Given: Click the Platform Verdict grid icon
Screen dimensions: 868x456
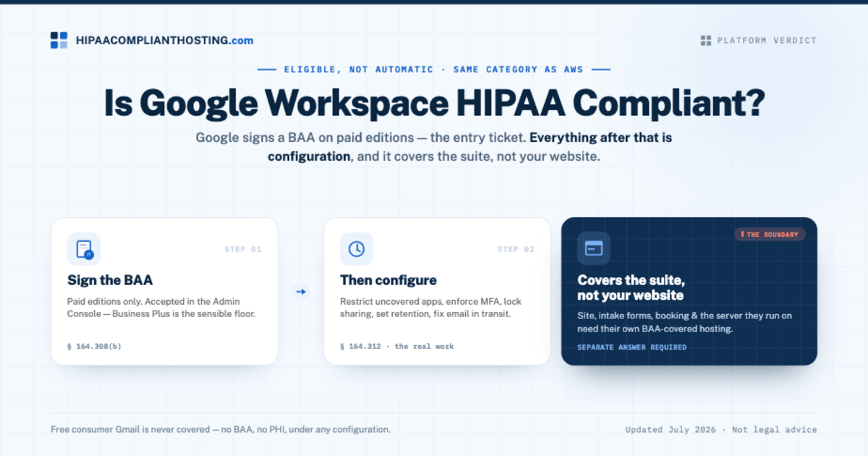Looking at the screenshot, I should 706,41.
